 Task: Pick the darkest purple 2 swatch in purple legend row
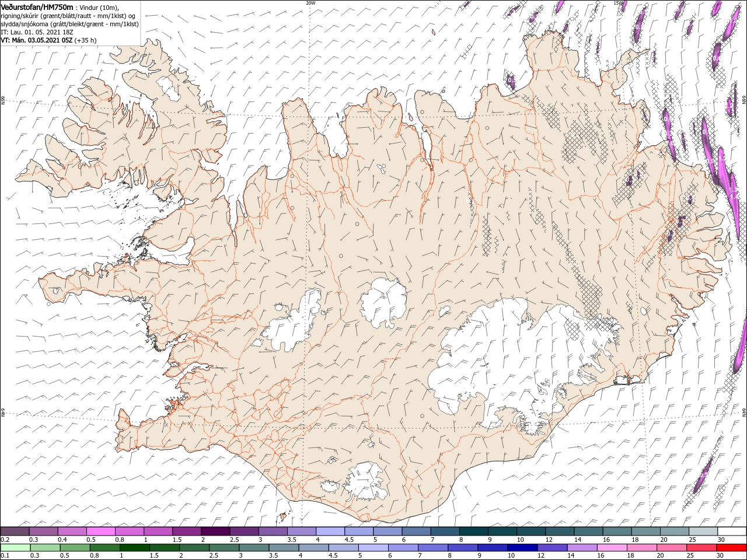pyautogui.click(x=215, y=531)
